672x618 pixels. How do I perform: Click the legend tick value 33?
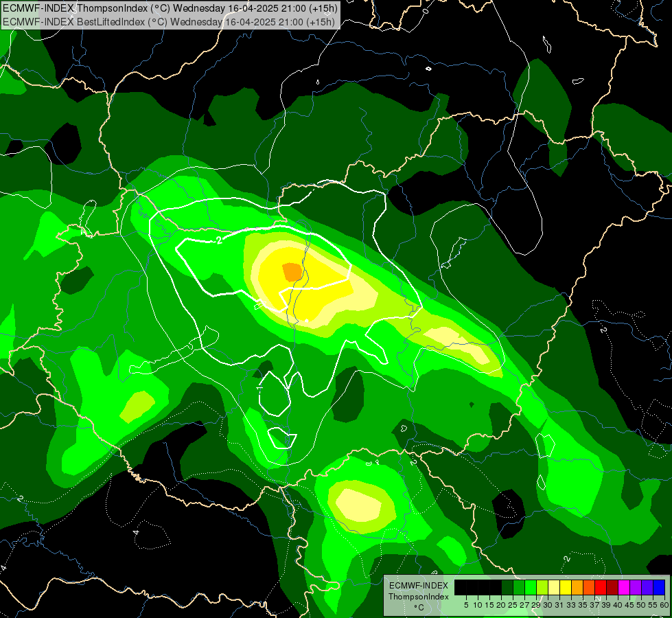571,605
